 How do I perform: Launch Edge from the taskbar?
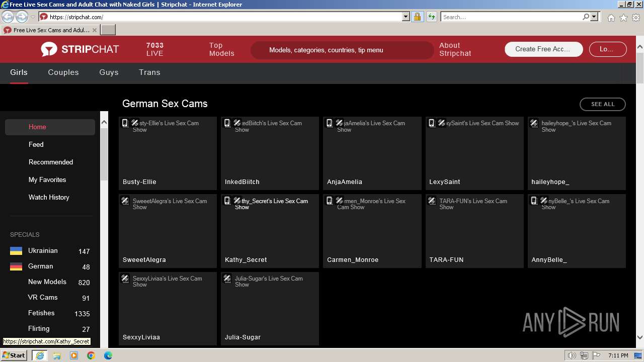(x=108, y=355)
